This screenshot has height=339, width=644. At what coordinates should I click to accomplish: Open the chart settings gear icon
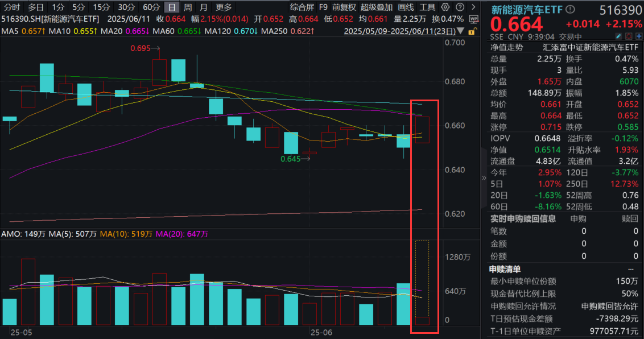point(445,7)
